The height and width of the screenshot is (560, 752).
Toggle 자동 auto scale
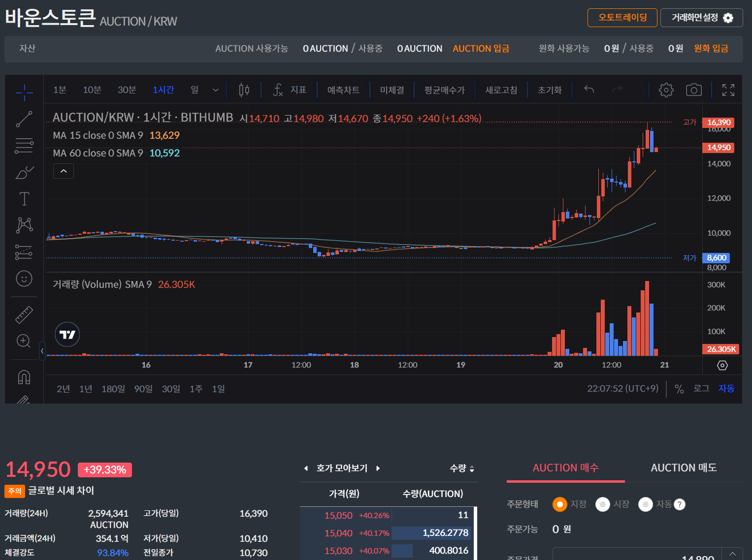(x=726, y=388)
